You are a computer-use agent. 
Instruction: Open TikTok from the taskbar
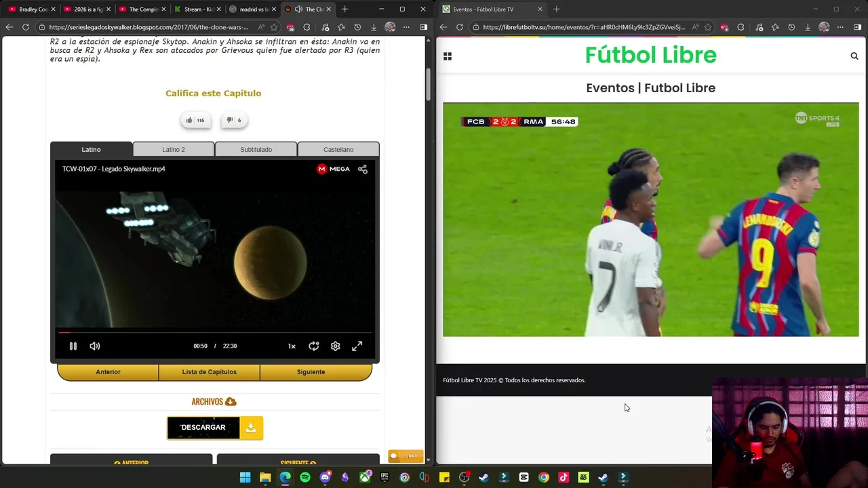tap(564, 477)
